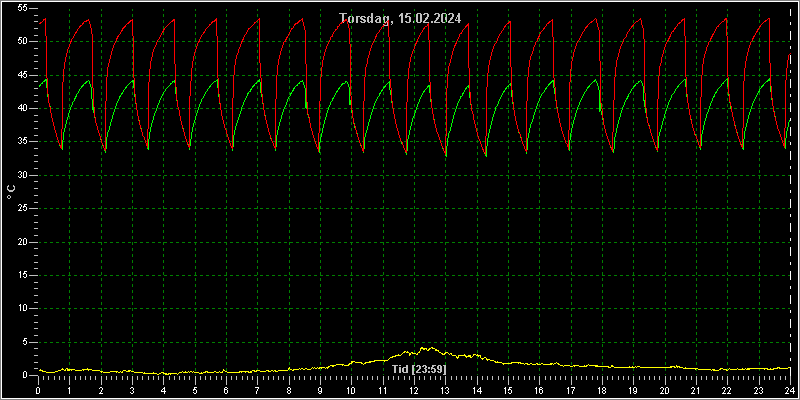Click the yellow curve peak near noon

[422, 348]
